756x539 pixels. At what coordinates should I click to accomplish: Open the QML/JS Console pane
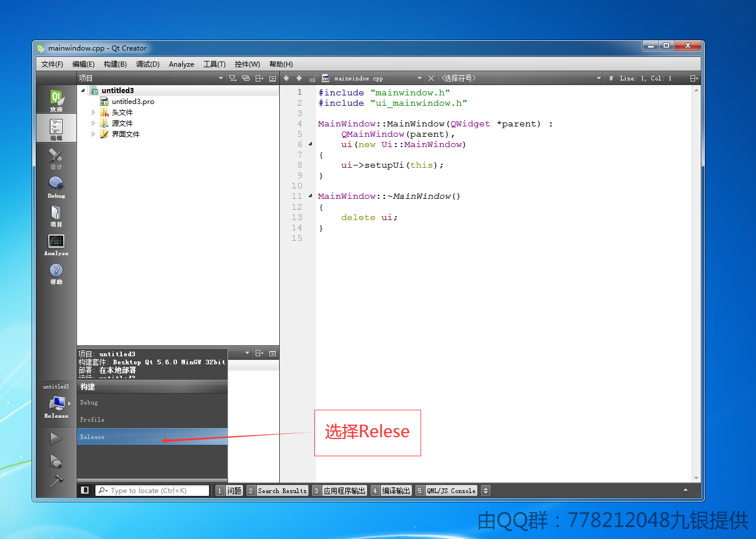click(x=446, y=490)
